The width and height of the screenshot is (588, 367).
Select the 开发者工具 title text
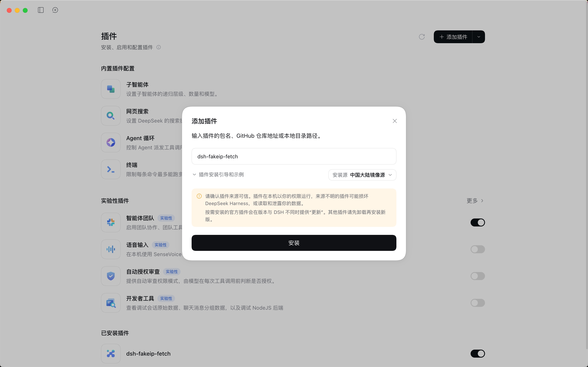coord(140,298)
